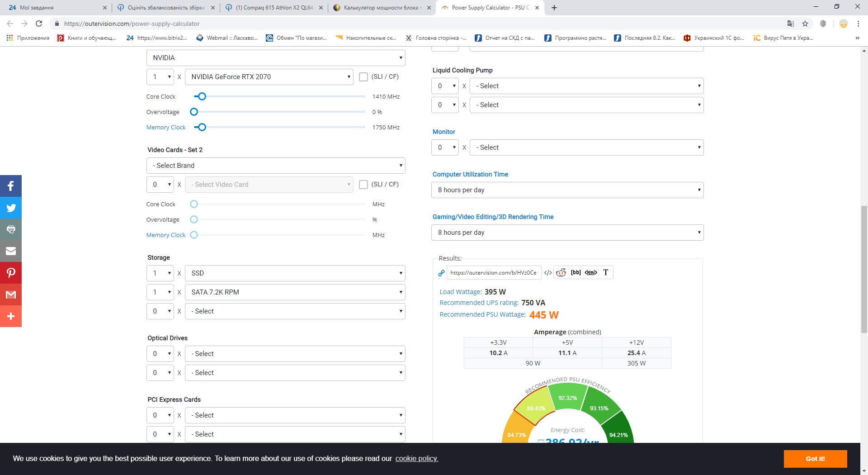This screenshot has width=868, height=475.
Task: Copy results as HTML format
Action: (x=590, y=272)
